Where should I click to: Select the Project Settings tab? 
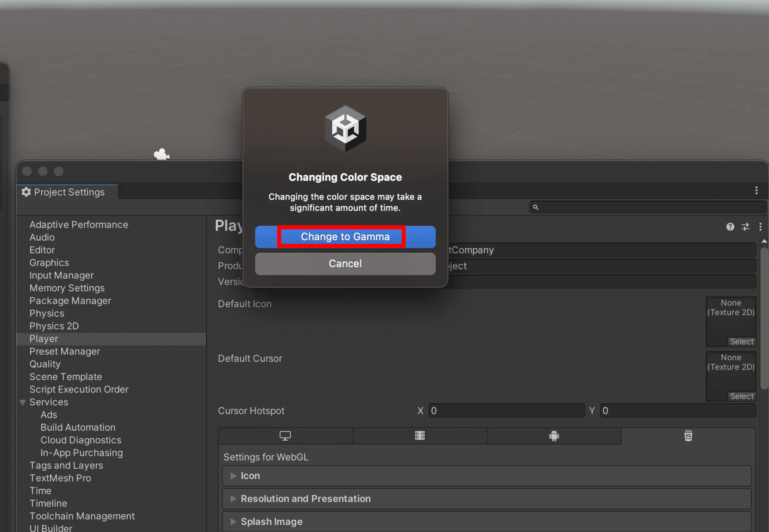67,192
